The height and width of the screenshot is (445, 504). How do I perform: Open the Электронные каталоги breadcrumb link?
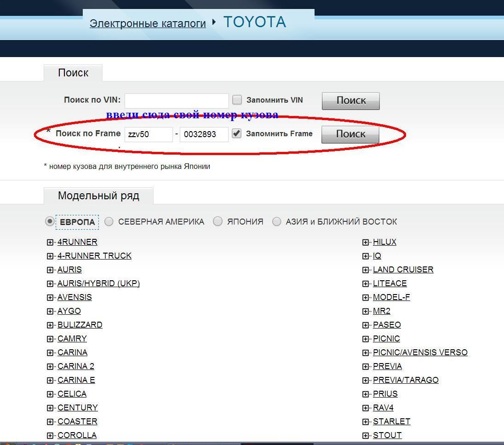point(148,23)
